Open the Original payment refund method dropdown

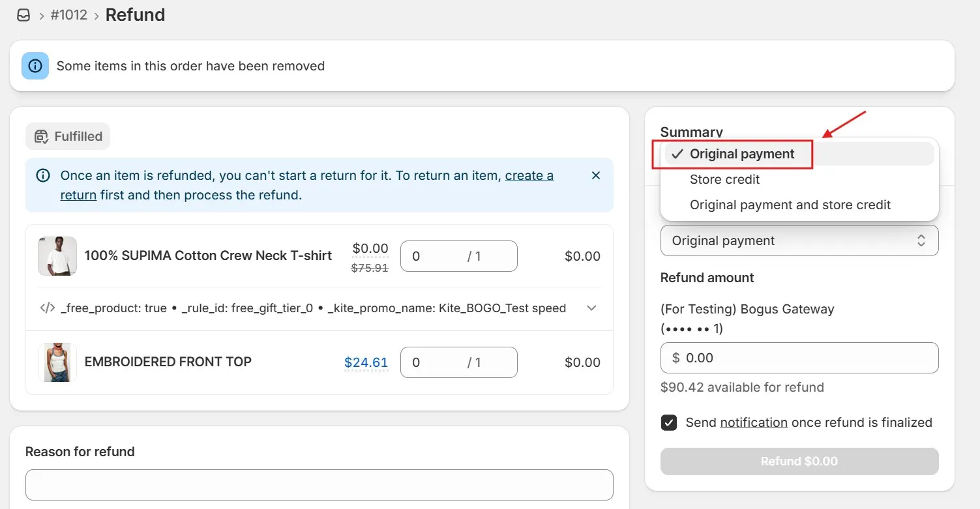tap(799, 240)
